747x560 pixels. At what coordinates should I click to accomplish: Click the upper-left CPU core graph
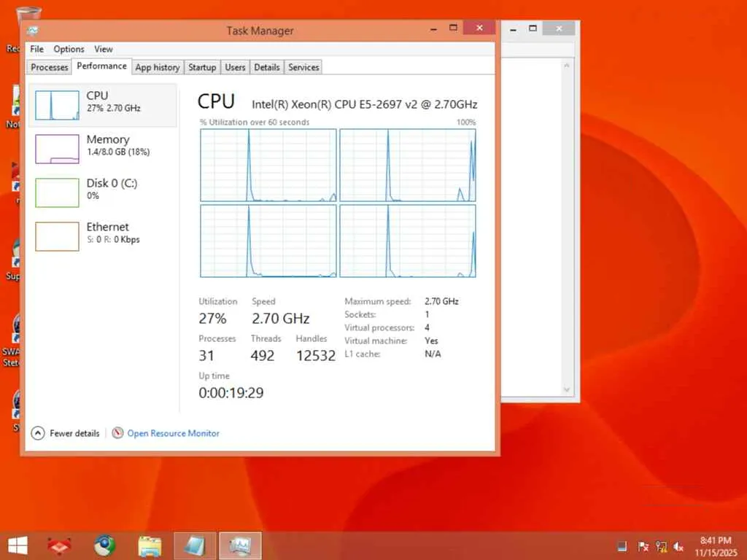tap(268, 166)
